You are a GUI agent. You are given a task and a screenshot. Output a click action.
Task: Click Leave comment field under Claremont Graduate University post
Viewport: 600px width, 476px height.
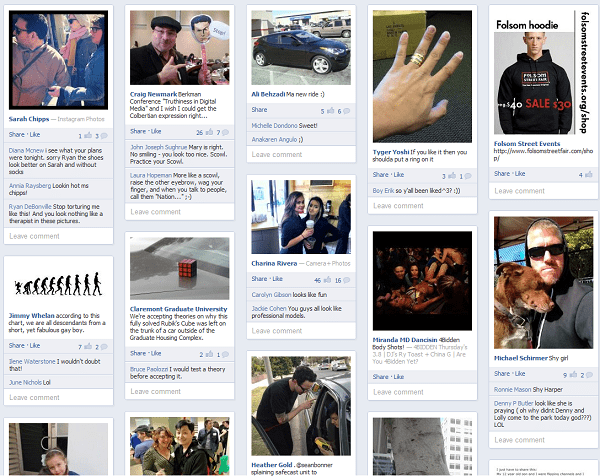[179, 391]
